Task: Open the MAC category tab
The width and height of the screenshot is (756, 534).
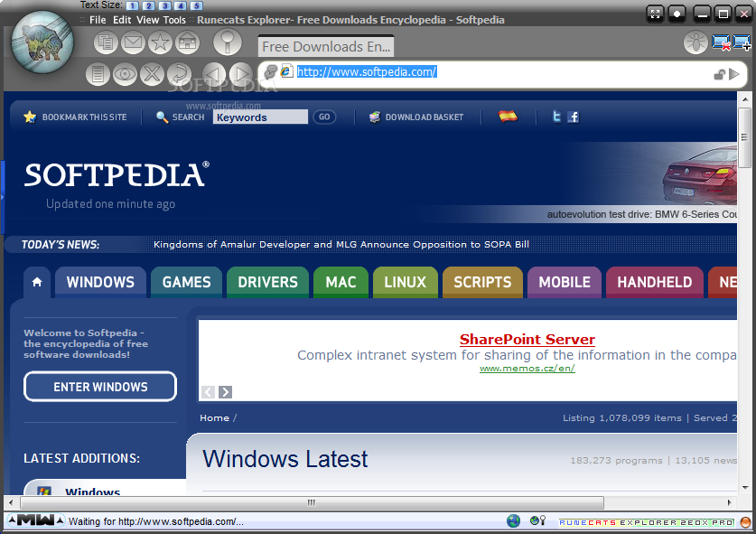Action: point(341,282)
